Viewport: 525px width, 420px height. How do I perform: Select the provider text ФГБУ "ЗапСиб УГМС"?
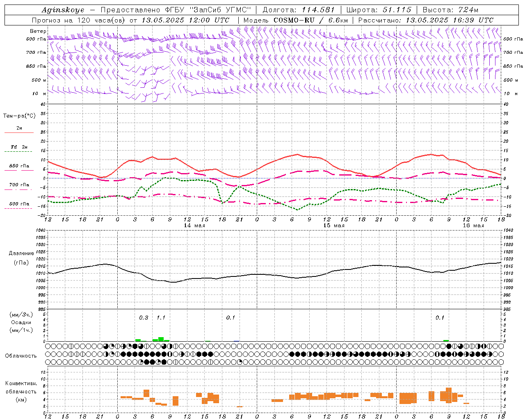[x=208, y=10]
